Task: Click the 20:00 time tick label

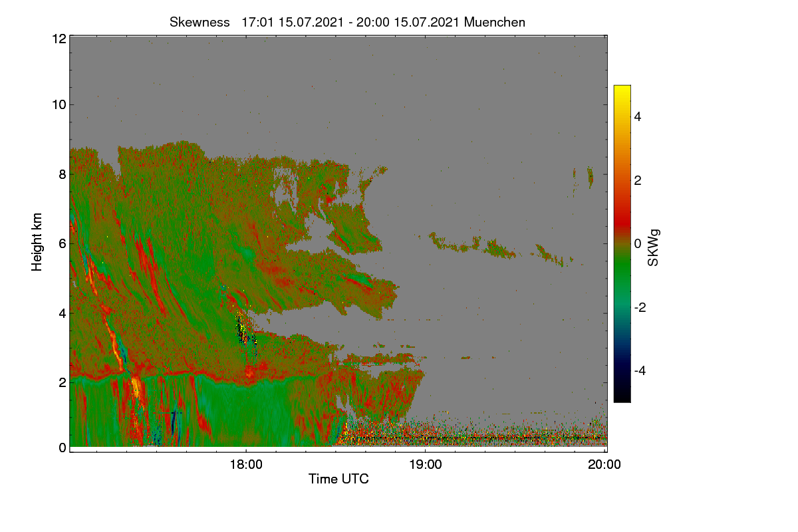Action: (x=604, y=465)
